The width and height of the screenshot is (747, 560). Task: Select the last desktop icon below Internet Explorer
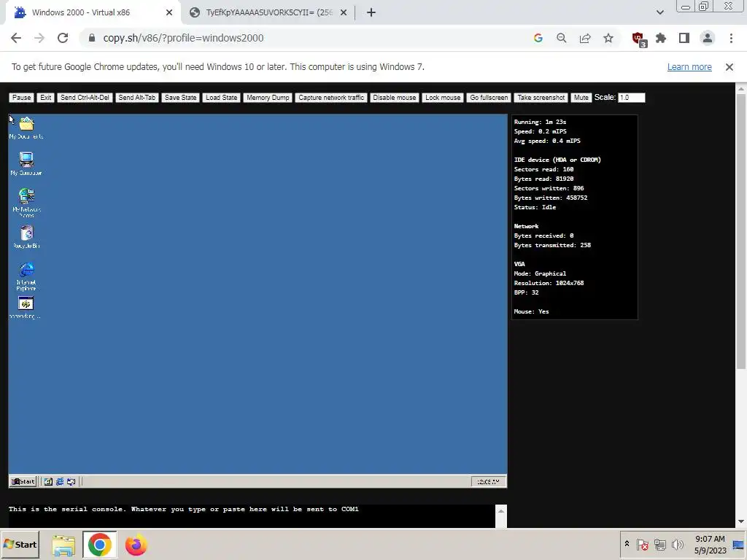(26, 308)
